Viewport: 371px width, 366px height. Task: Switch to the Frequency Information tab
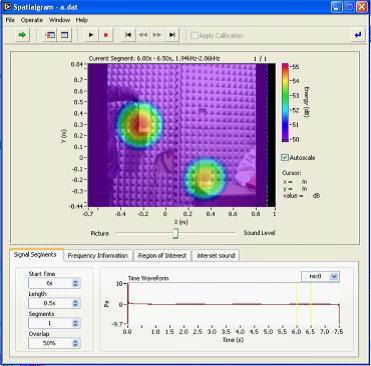point(98,256)
